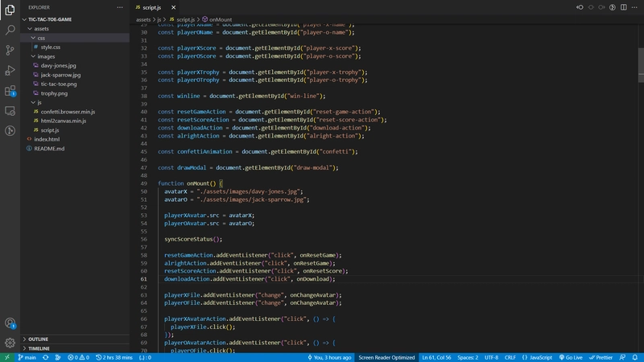This screenshot has width=644, height=362.
Task: Click script.js in the breadcrumb
Action: point(183,19)
